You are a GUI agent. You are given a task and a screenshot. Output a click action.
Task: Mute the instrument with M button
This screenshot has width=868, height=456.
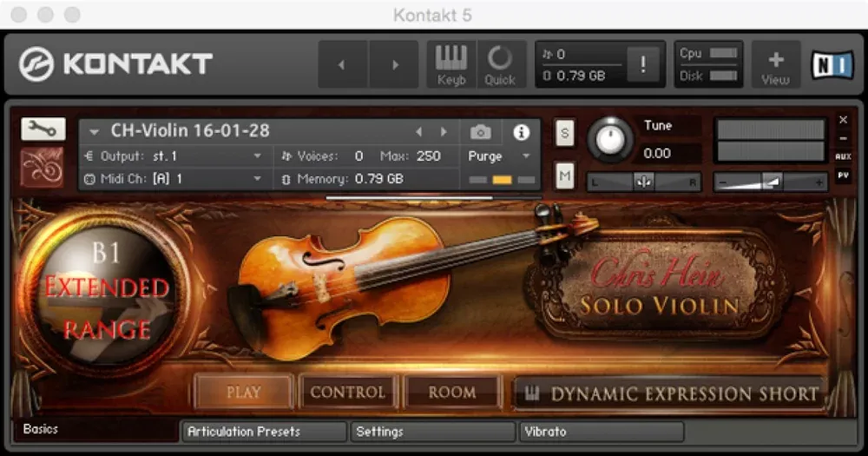pyautogui.click(x=565, y=176)
